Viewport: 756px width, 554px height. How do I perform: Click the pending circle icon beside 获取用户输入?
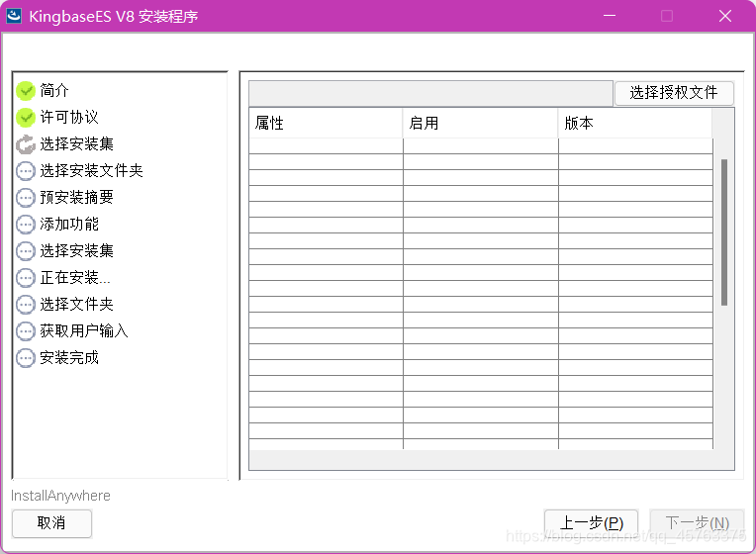26,331
